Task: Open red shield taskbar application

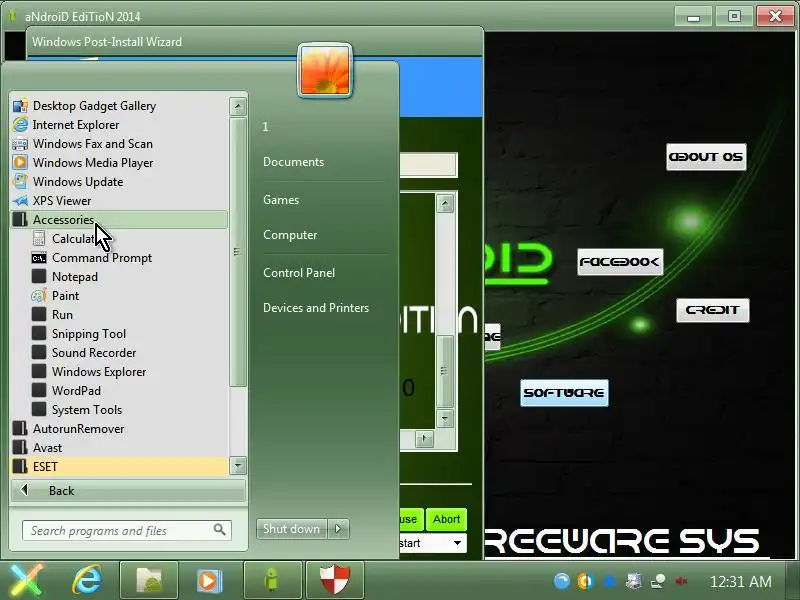Action: click(x=335, y=580)
